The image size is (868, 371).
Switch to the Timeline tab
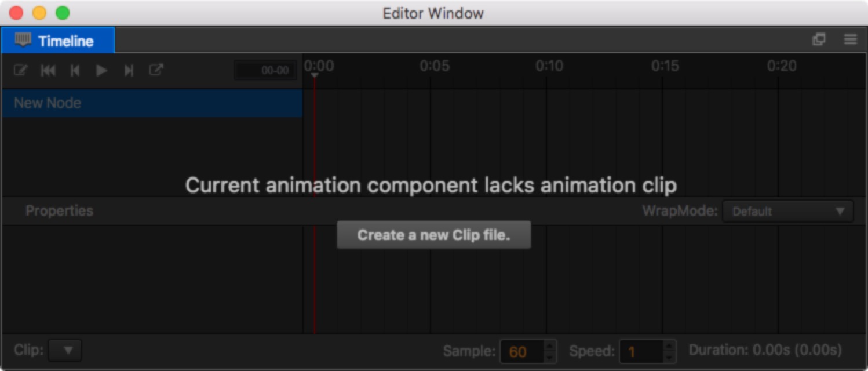[x=57, y=41]
